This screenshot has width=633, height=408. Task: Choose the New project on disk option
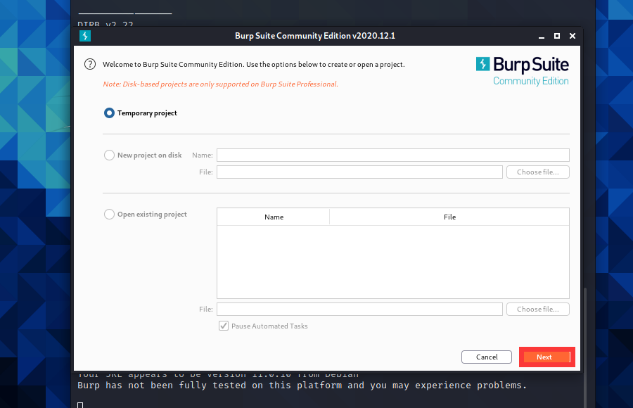pos(109,155)
